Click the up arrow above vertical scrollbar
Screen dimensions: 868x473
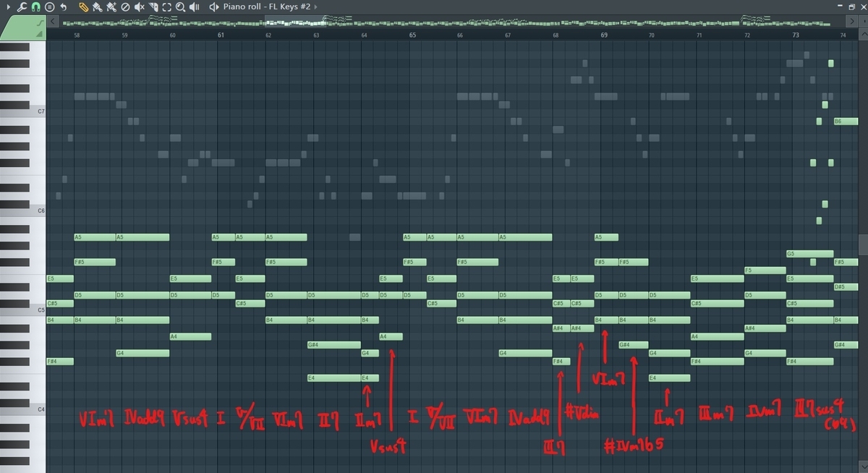[862, 34]
